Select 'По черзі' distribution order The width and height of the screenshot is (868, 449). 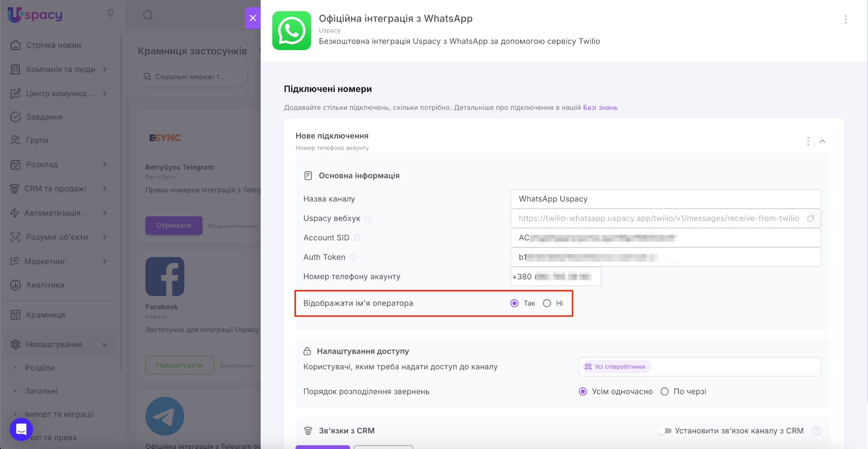[x=665, y=392]
